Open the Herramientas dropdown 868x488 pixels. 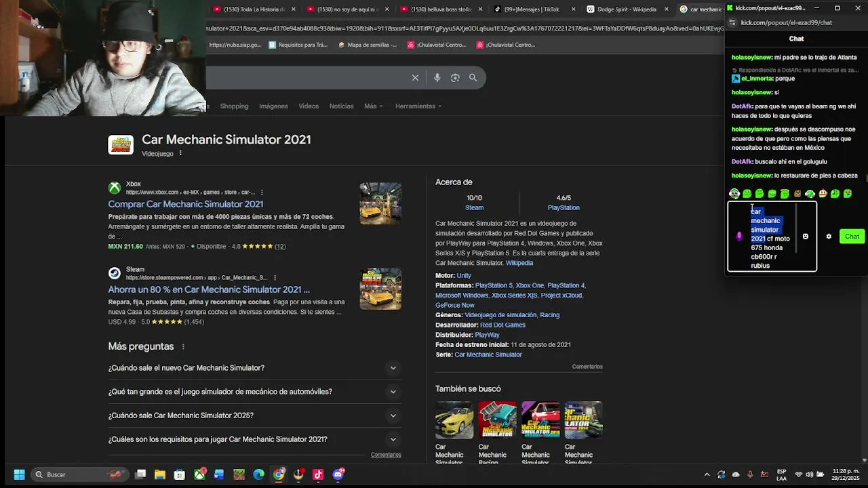[x=418, y=106]
